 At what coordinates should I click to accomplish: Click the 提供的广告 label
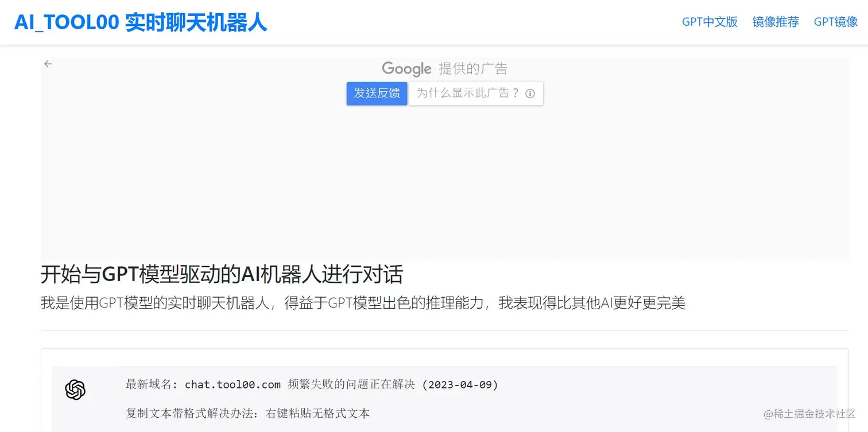tap(473, 69)
